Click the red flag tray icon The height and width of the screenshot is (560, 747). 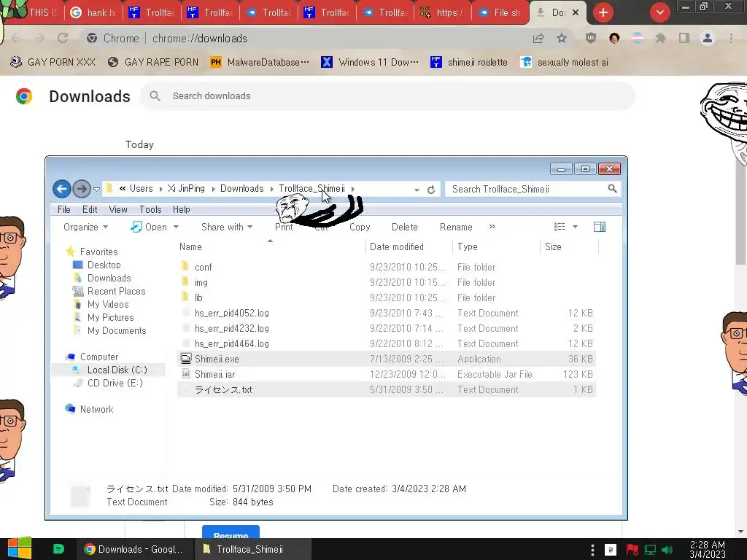(632, 550)
